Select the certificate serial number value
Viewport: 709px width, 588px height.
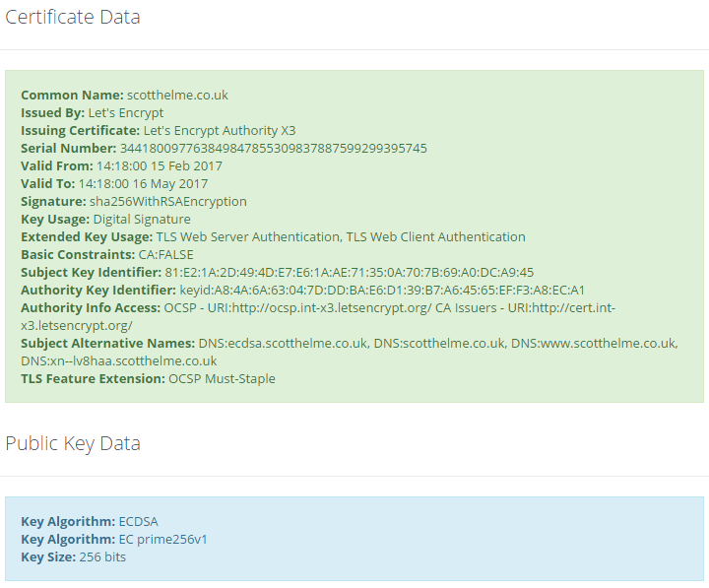click(x=270, y=149)
